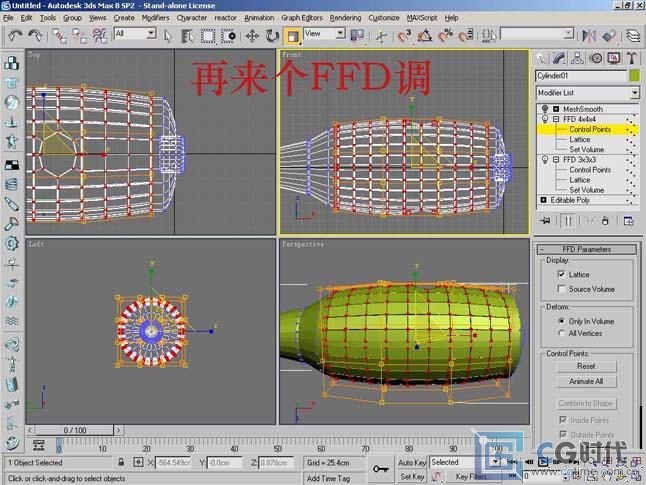Click the Align tool icon
This screenshot has height=485, width=646.
609,36
